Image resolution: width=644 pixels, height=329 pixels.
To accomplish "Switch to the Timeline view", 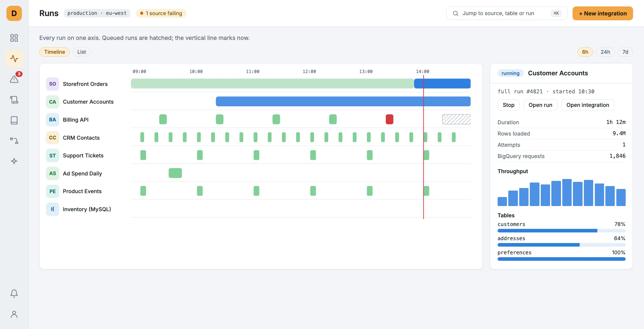I will [54, 52].
